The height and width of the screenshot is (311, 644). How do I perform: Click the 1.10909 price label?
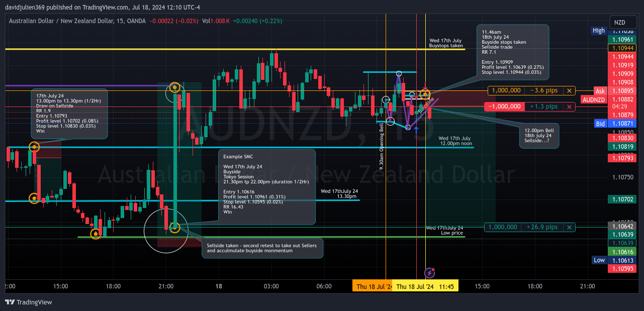coord(623,74)
